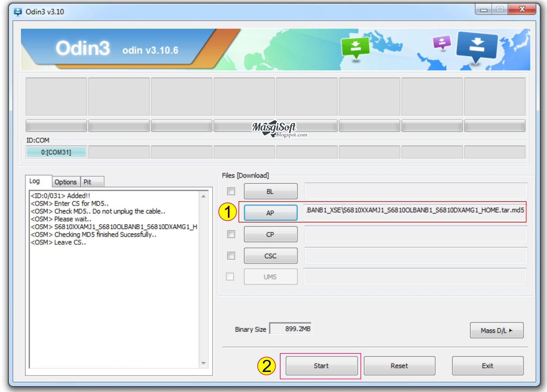Click the Binary Size 899.2MB field
547x392 pixels.
tap(290, 329)
